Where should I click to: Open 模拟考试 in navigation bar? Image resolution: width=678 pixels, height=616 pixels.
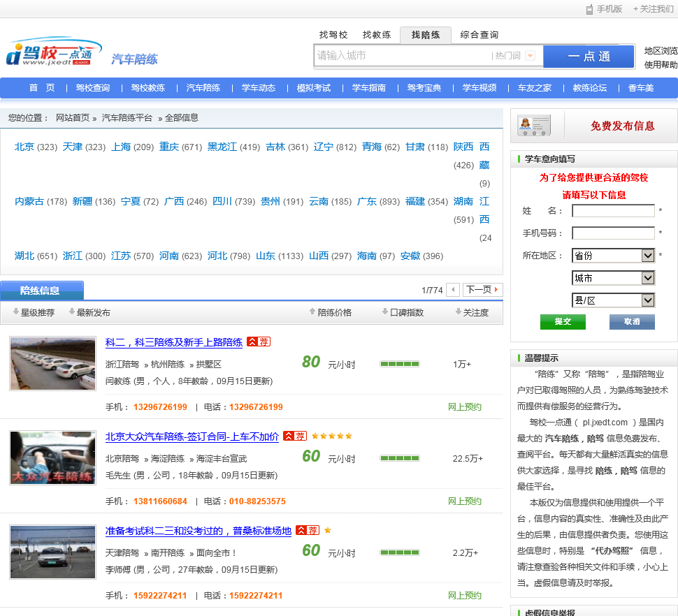[x=314, y=88]
